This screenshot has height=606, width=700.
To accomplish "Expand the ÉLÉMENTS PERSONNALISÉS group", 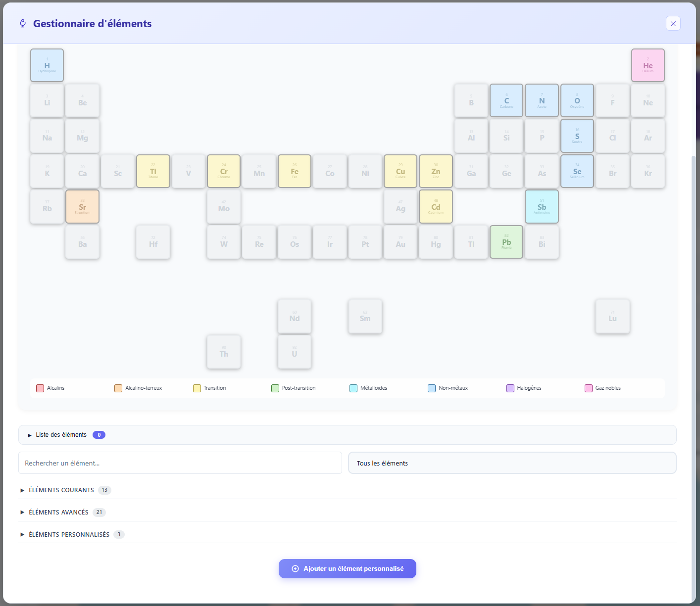I will 69,534.
